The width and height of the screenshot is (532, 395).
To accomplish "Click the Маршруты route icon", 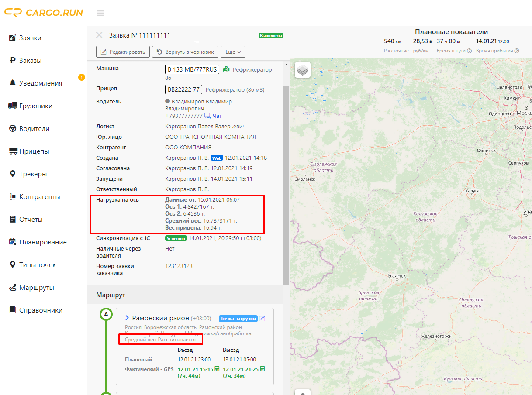I will (13, 288).
